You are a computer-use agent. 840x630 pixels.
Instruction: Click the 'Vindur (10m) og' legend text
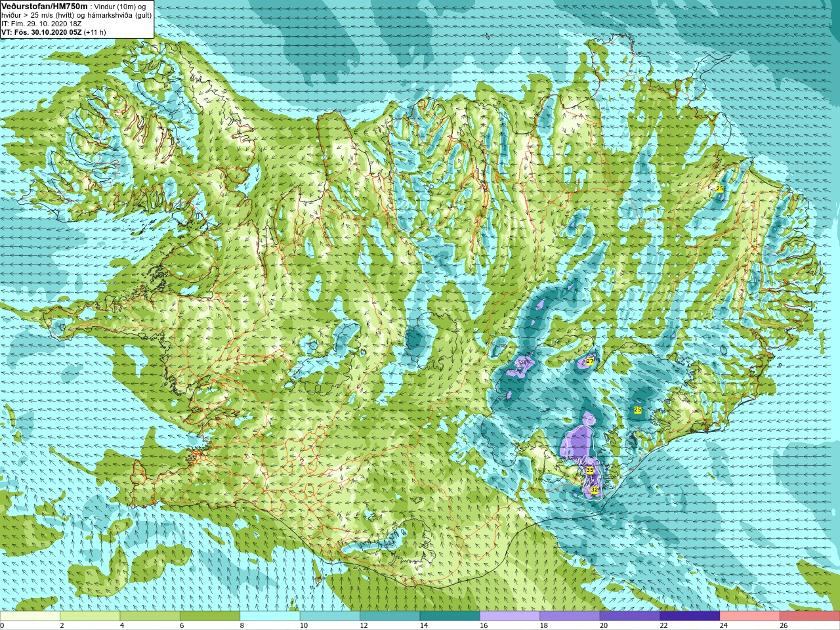(x=120, y=7)
